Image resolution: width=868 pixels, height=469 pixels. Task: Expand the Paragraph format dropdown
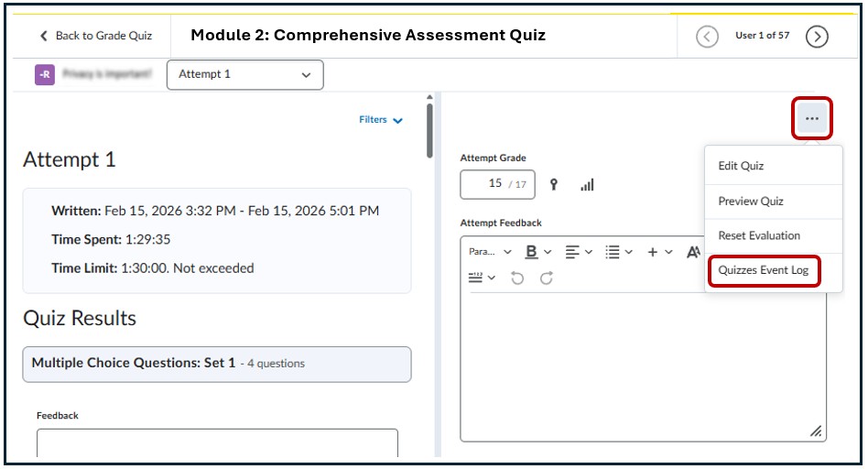coord(490,252)
